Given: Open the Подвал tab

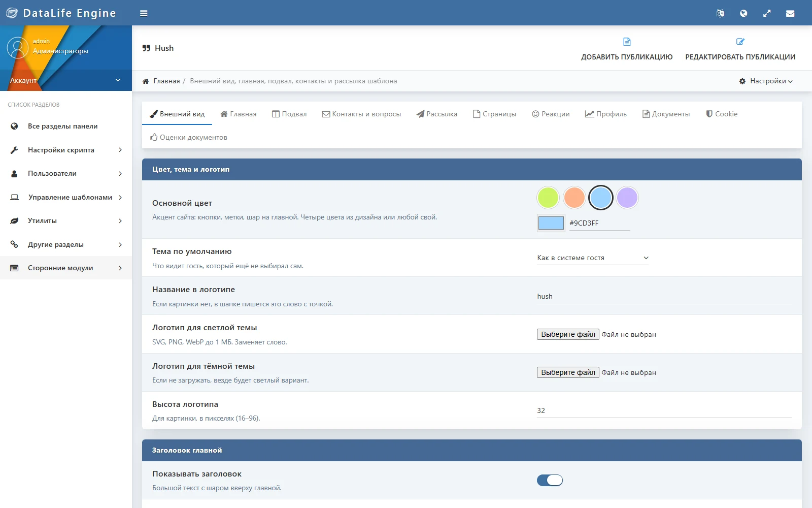Looking at the screenshot, I should coord(289,114).
